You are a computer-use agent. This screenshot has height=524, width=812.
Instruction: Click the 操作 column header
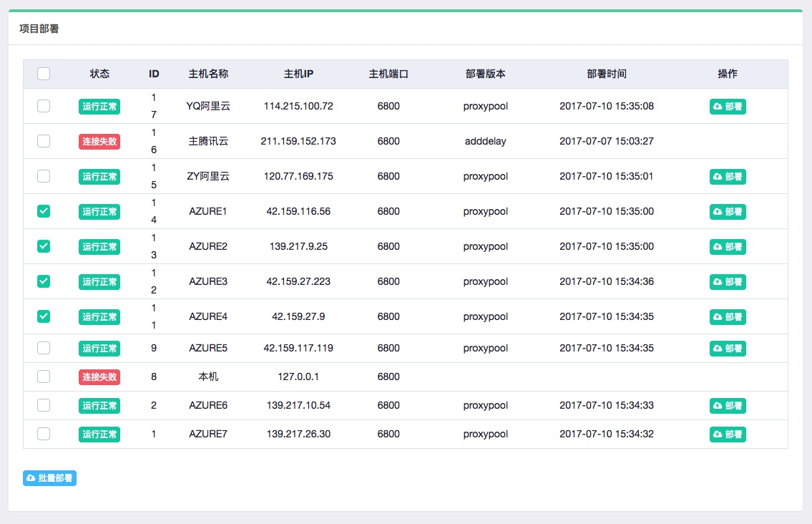[x=728, y=74]
